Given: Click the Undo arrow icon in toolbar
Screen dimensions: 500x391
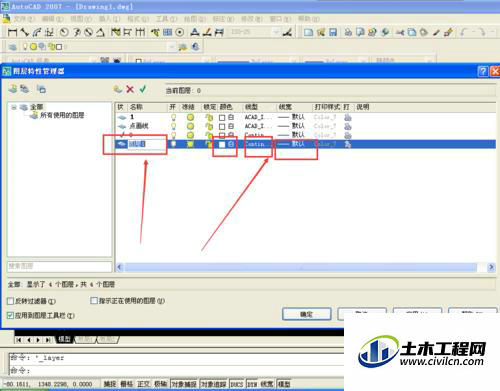Looking at the screenshot, I should tap(464, 32).
